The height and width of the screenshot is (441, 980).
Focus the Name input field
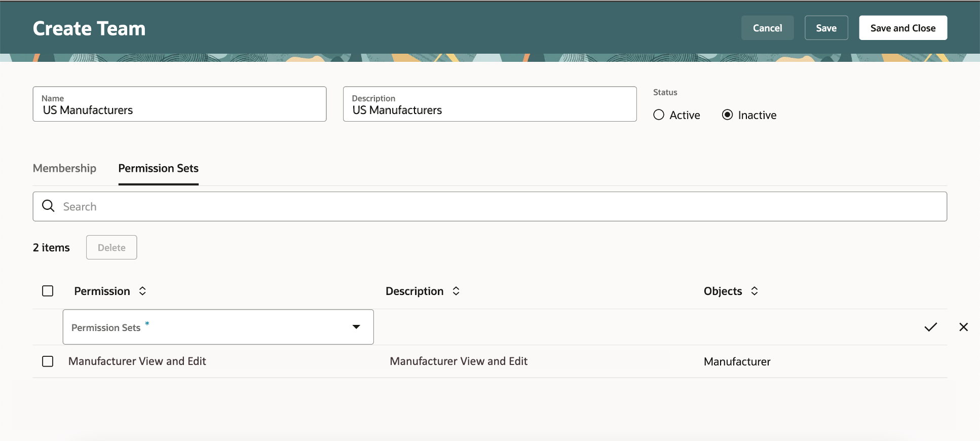(x=179, y=104)
